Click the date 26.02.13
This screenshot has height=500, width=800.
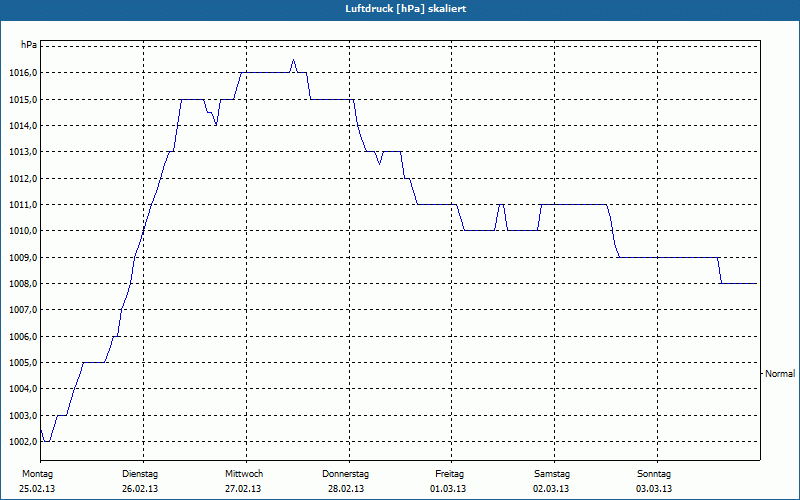[140, 489]
